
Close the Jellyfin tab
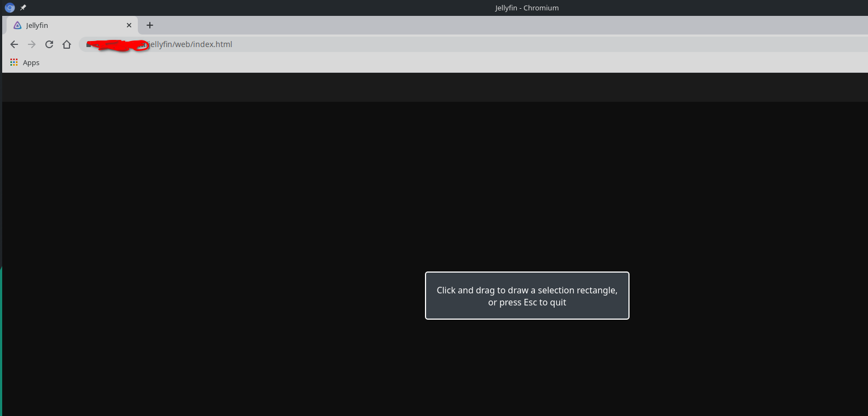(129, 25)
